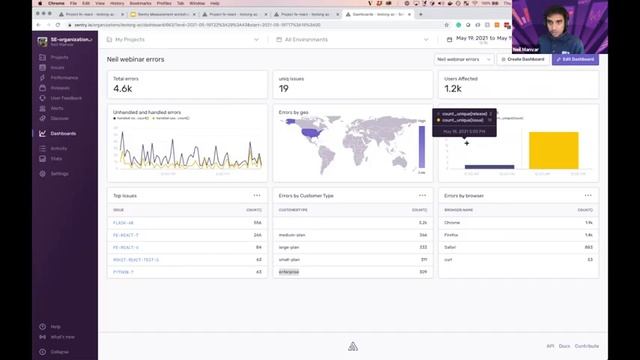Click browser back arrow
This screenshot has width=640, height=360.
coord(39,25)
